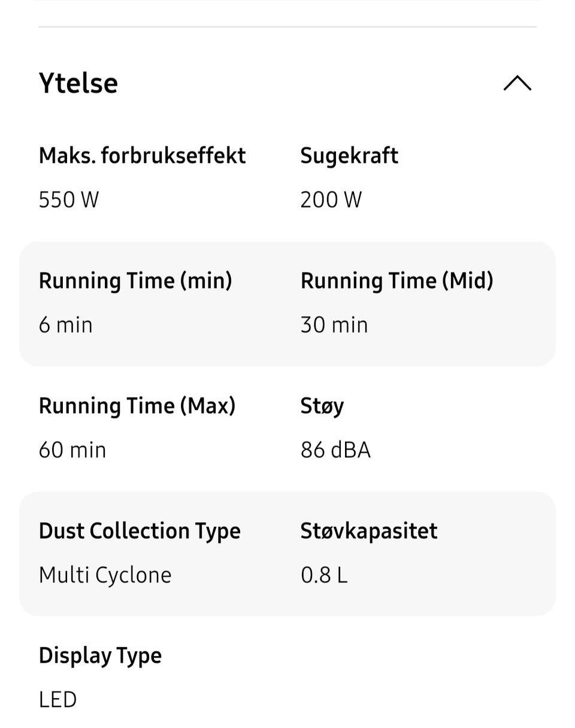Image resolution: width=575 pixels, height=728 pixels.
Task: Collapse the Ytelse section with the chevron
Action: pos(517,83)
